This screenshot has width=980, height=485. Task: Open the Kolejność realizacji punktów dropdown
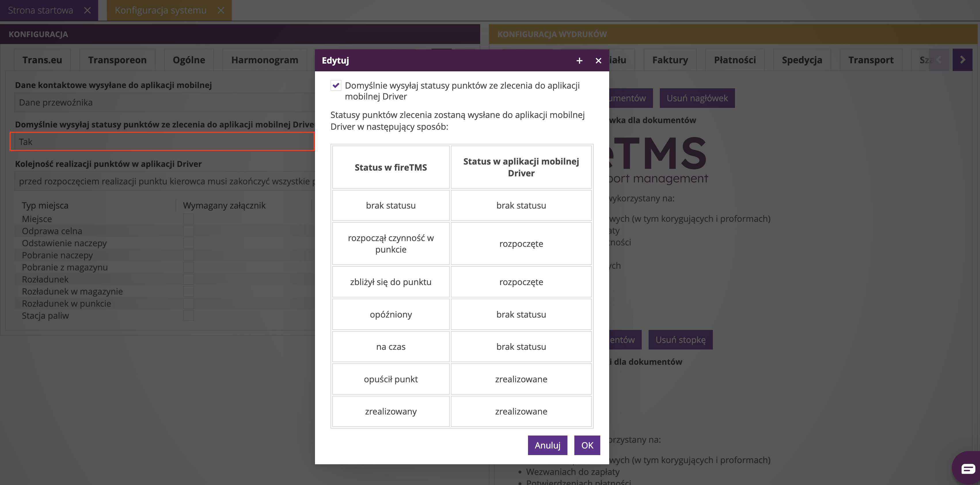pos(164,181)
